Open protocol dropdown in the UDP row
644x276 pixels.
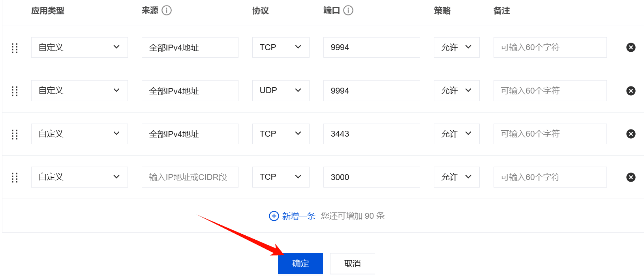(280, 90)
